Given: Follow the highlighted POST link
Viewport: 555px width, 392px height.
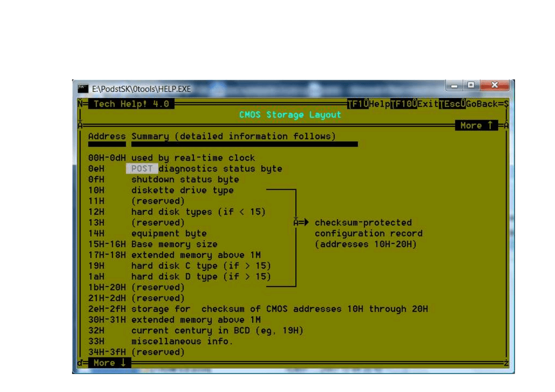Looking at the screenshot, I should (x=142, y=169).
